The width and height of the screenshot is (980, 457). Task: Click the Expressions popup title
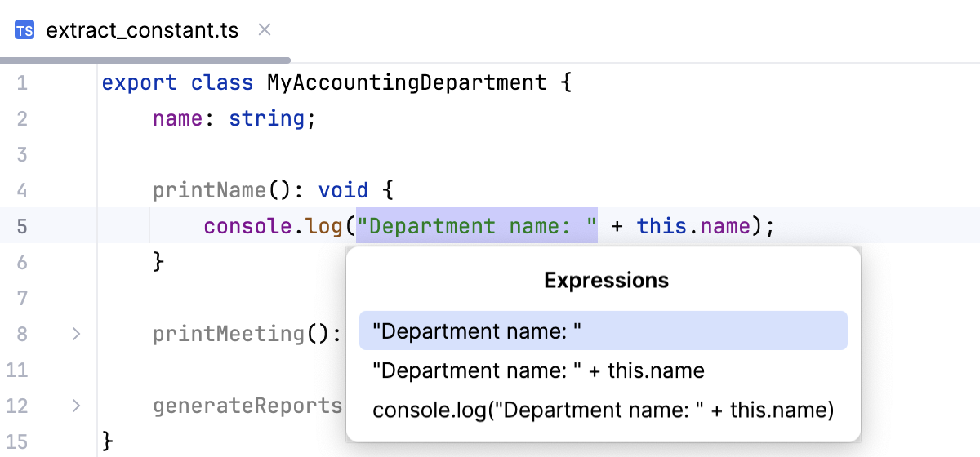pos(606,281)
